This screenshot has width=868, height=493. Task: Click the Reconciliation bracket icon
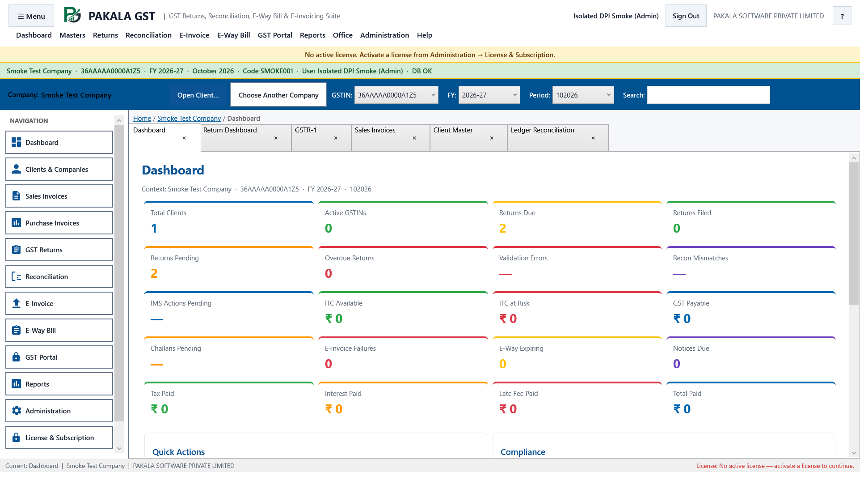point(16,276)
